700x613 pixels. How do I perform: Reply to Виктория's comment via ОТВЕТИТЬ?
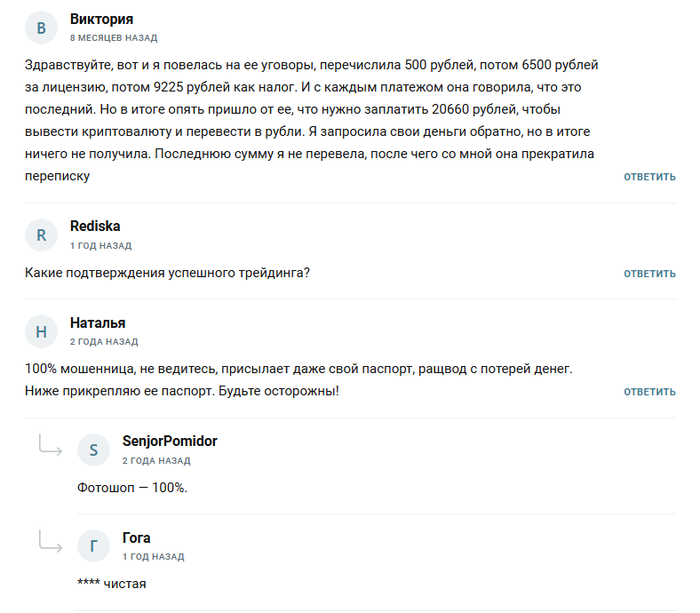649,177
